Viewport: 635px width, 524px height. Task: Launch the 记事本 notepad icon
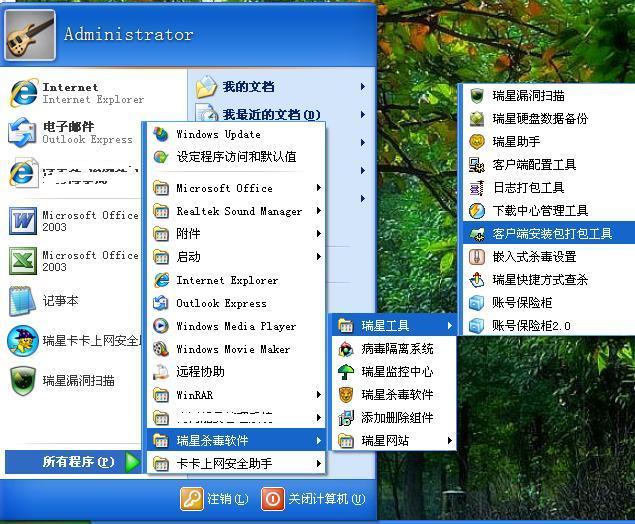pos(23,301)
